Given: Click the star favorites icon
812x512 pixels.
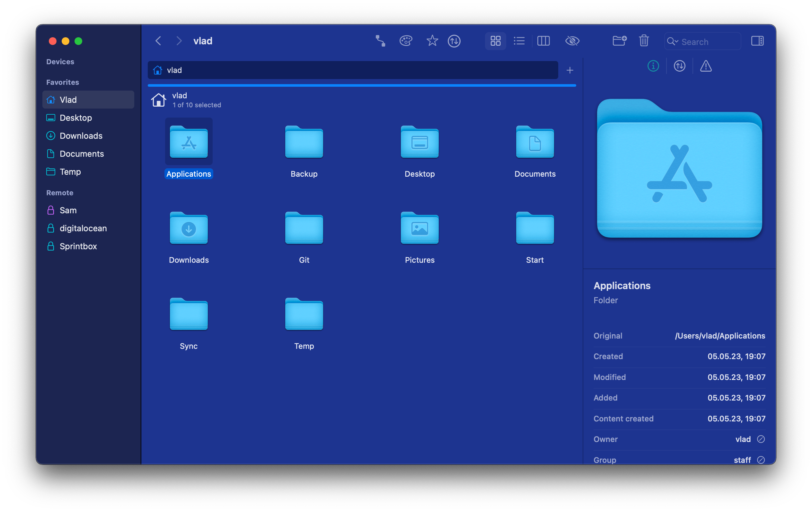Looking at the screenshot, I should click(432, 41).
